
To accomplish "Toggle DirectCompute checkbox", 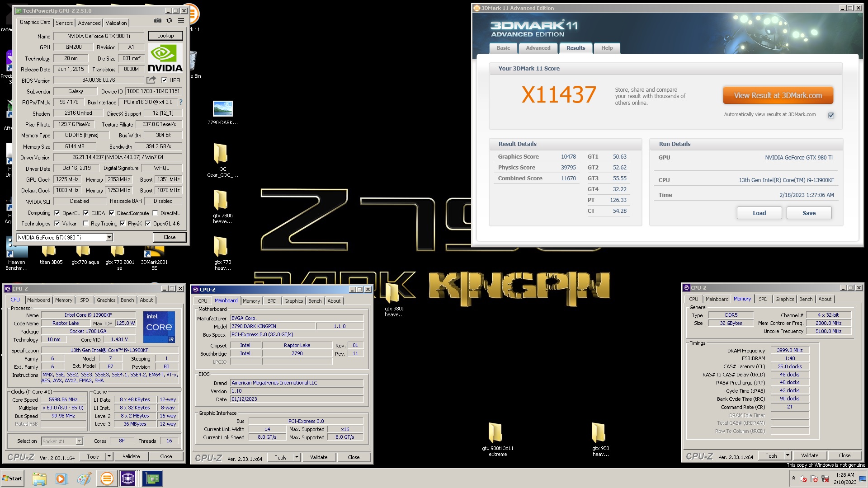I will [112, 213].
